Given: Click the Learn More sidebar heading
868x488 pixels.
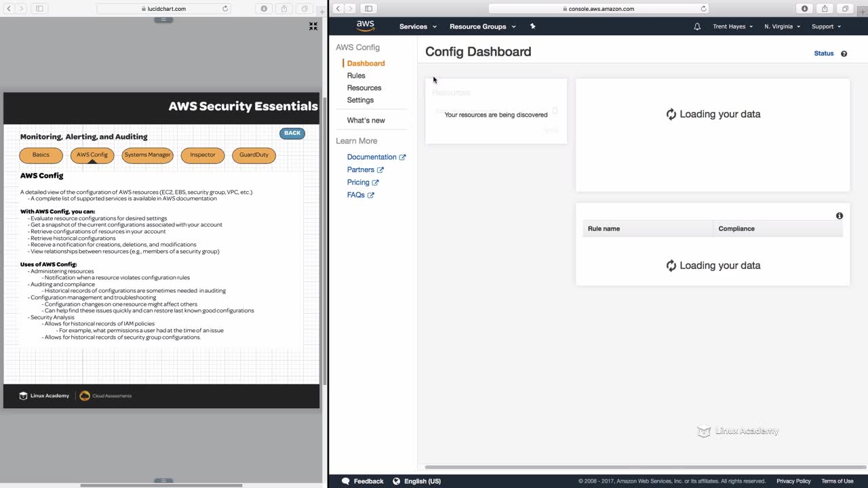Looking at the screenshot, I should pyautogui.click(x=356, y=141).
